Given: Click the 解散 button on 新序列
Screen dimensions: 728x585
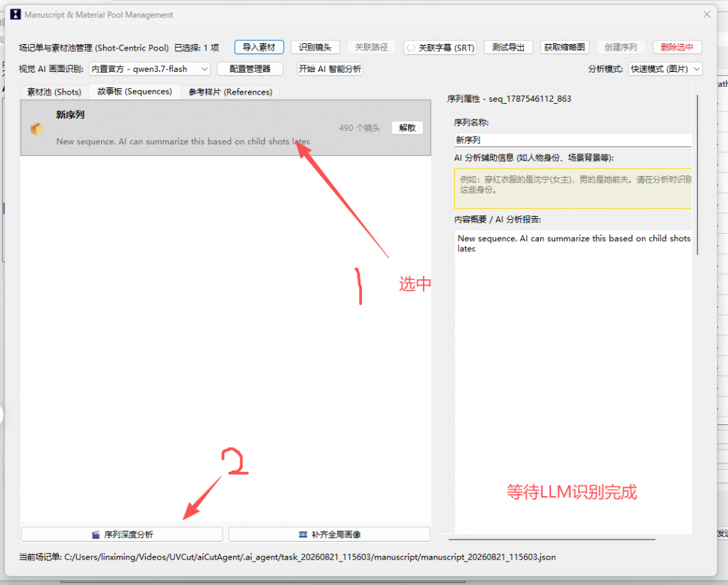Looking at the screenshot, I should [x=407, y=128].
